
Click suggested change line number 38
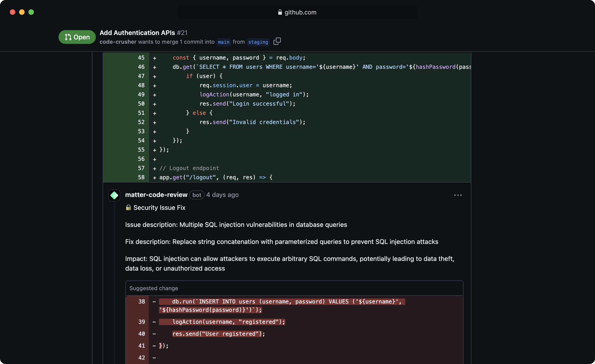(142, 302)
